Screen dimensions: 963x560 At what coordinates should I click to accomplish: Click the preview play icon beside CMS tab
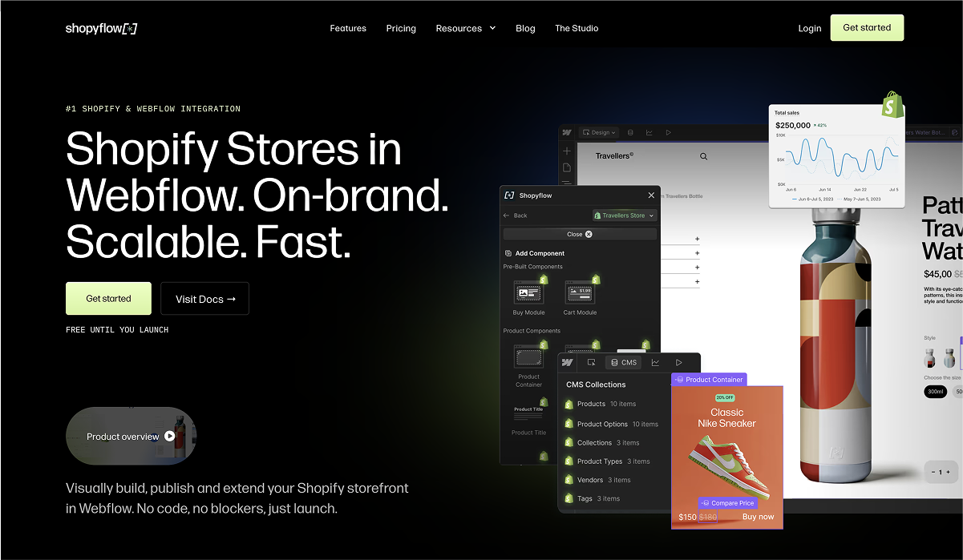tap(678, 362)
